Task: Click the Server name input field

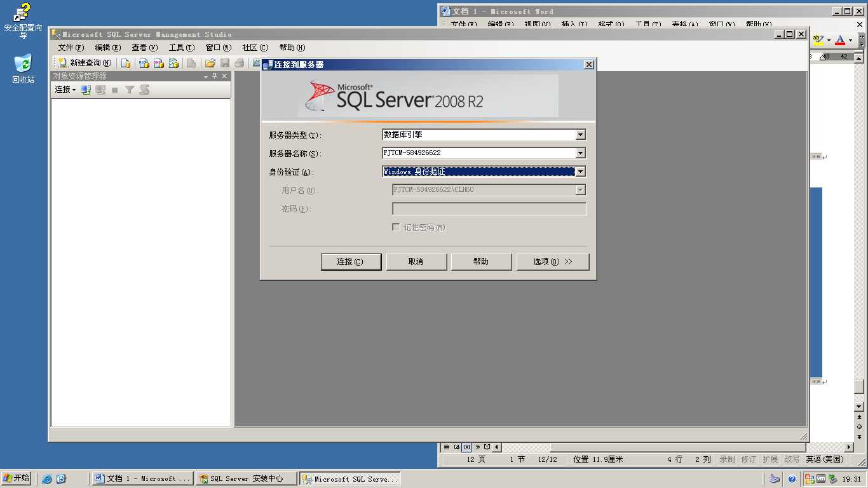Action: 478,153
